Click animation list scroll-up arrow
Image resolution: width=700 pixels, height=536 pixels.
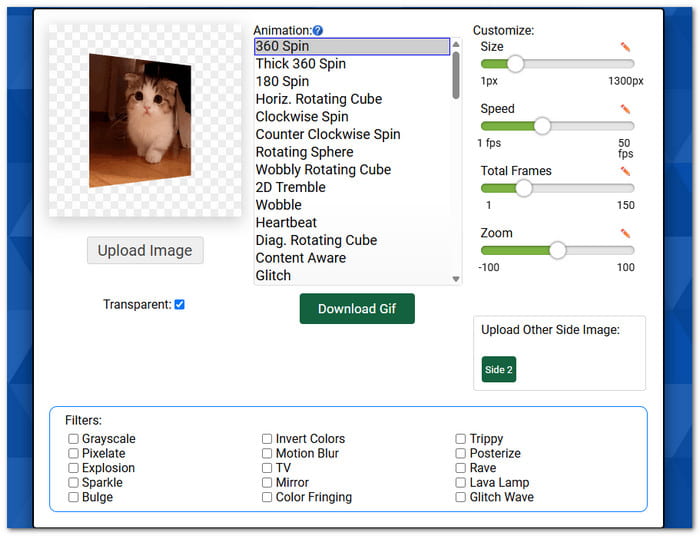coord(456,44)
